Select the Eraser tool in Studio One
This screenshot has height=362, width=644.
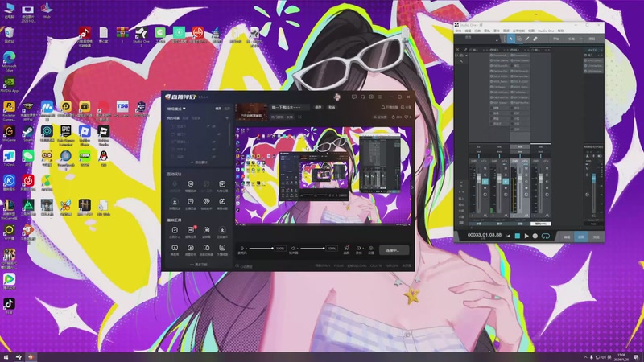[535, 39]
